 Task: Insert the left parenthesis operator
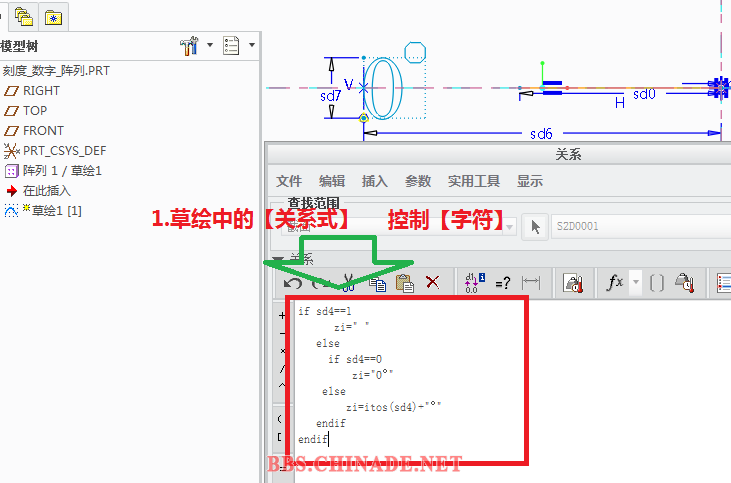(279, 419)
